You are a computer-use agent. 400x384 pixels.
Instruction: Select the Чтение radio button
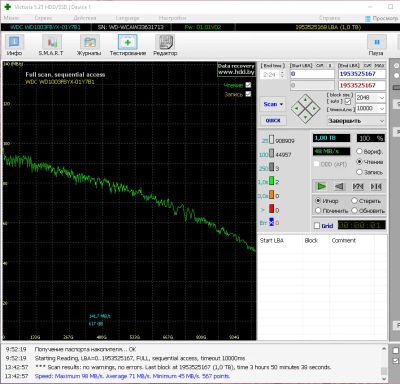coord(359,162)
